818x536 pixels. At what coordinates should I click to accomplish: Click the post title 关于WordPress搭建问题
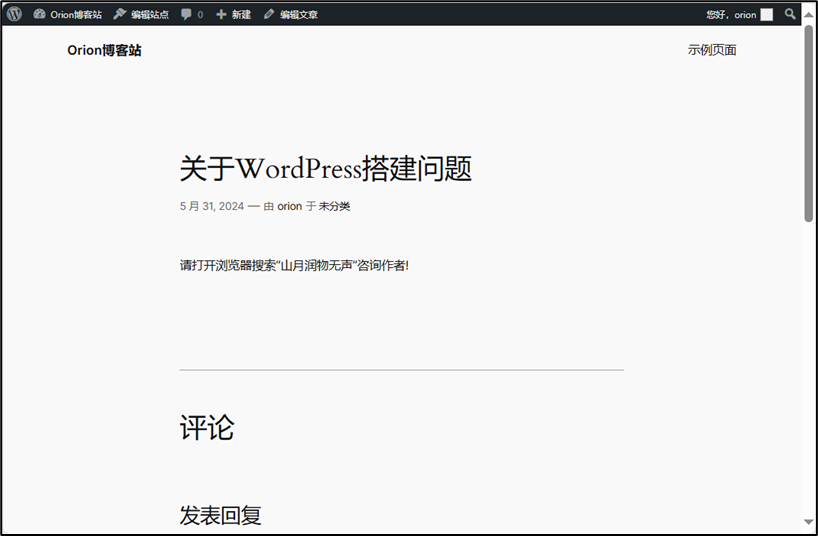pyautogui.click(x=326, y=169)
